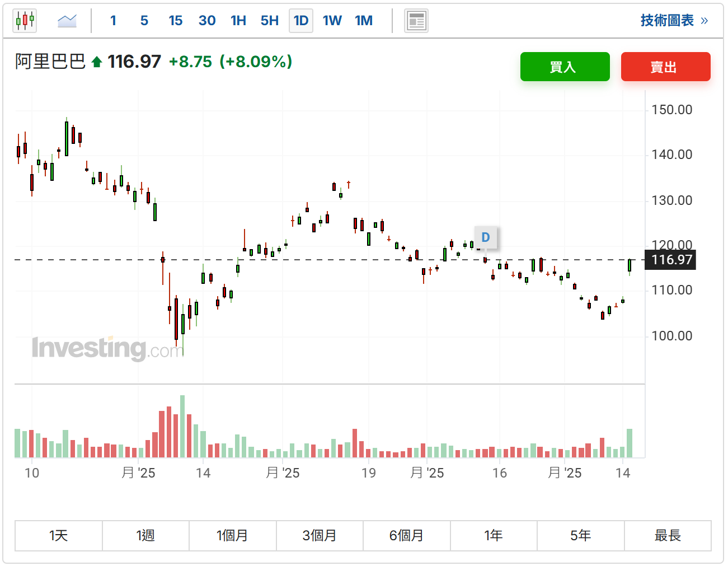Select 1M interval
This screenshot has height=566, width=728.
pyautogui.click(x=364, y=21)
